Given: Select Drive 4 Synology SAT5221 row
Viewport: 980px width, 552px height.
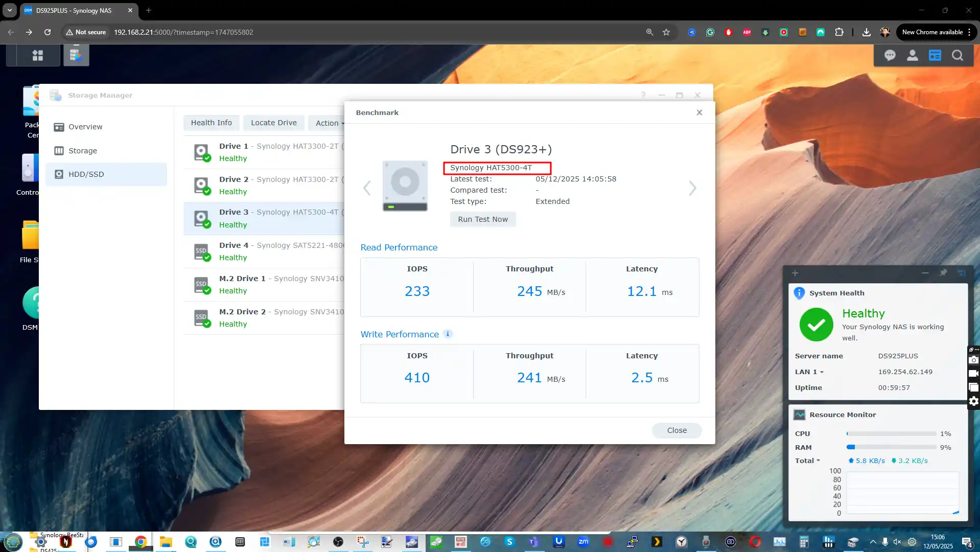Looking at the screenshot, I should [264, 251].
